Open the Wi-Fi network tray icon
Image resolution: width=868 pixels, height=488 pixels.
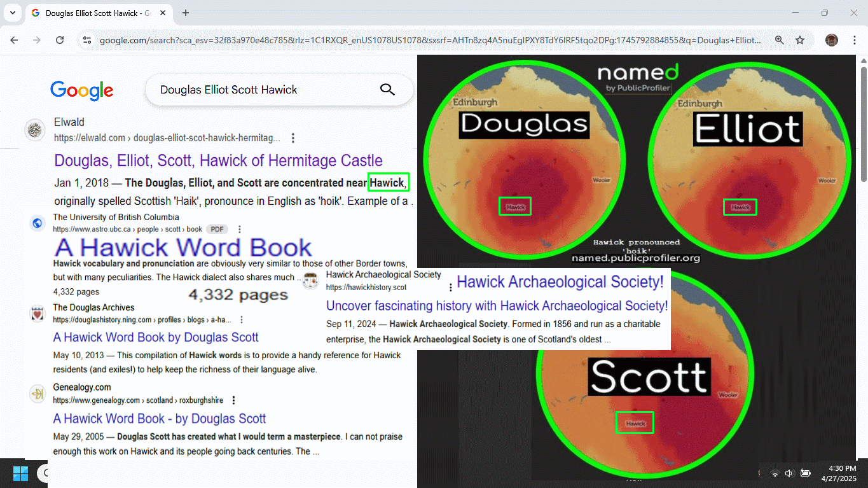[775, 473]
